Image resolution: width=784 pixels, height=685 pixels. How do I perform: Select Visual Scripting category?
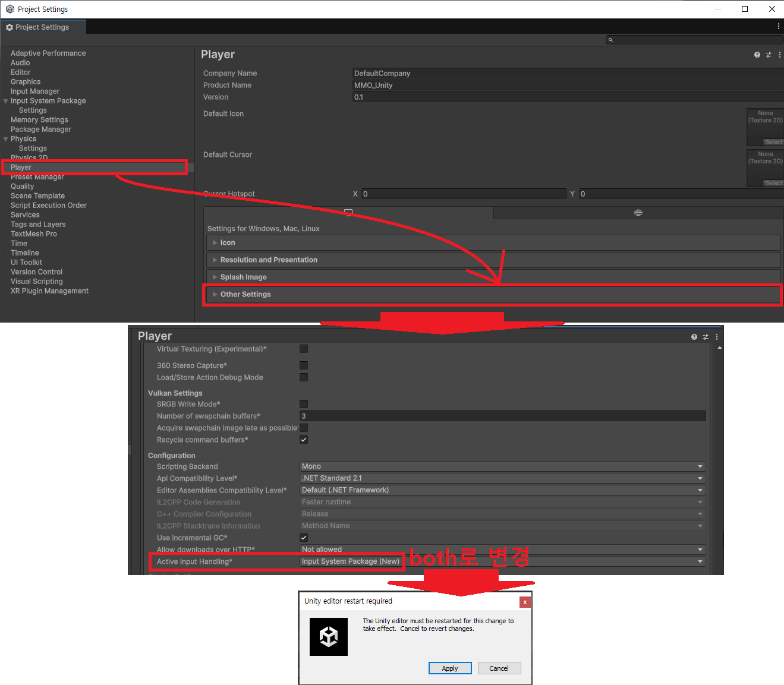tap(36, 282)
